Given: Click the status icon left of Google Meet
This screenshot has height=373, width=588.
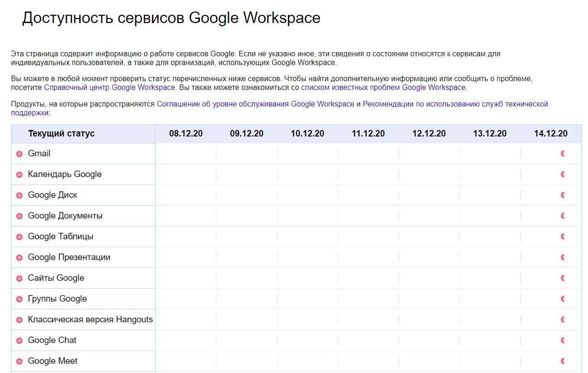Looking at the screenshot, I should (19, 361).
